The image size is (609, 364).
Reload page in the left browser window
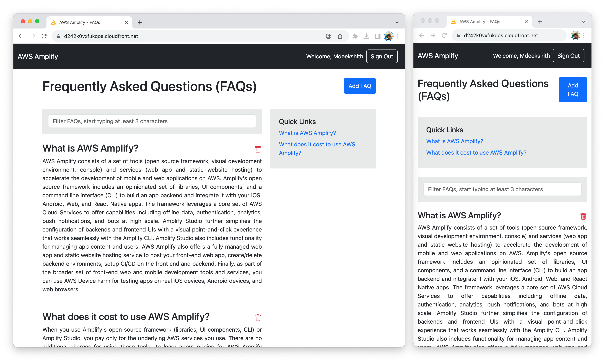pos(44,36)
